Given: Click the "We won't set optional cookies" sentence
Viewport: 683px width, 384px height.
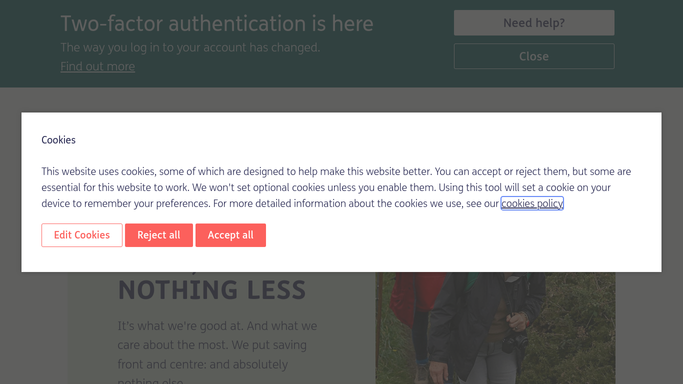Looking at the screenshot, I should point(314,187).
